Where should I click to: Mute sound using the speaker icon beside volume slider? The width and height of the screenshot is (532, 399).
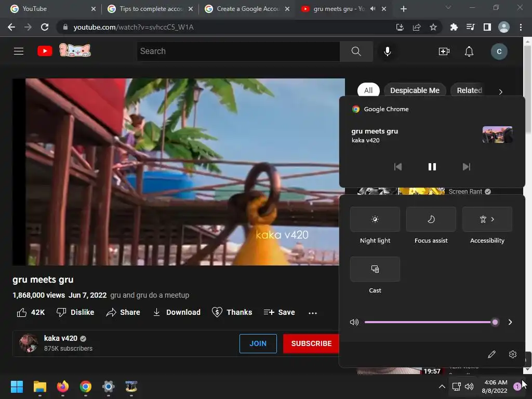click(x=354, y=322)
